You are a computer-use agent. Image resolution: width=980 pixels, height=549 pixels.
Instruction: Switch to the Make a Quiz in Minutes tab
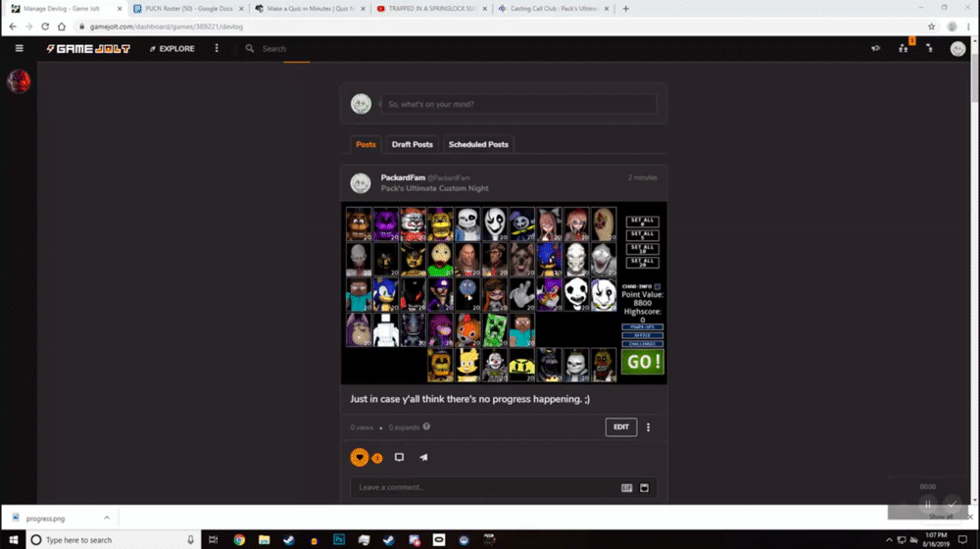(311, 9)
